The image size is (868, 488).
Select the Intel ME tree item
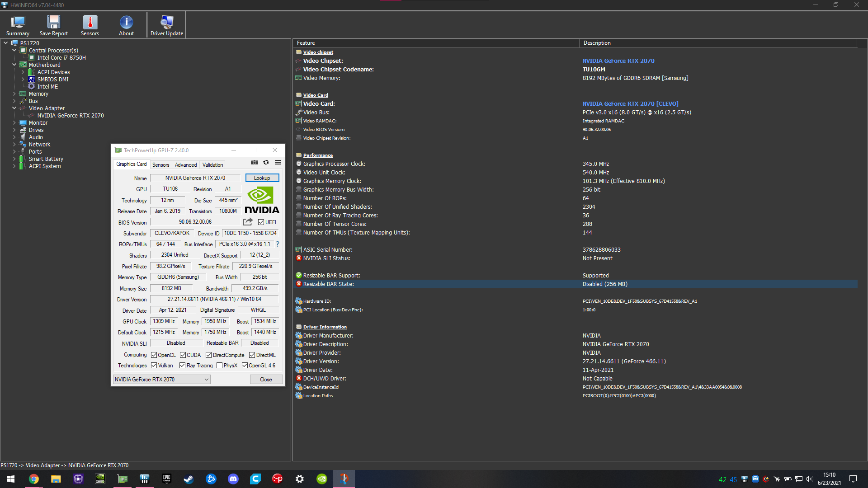point(47,86)
